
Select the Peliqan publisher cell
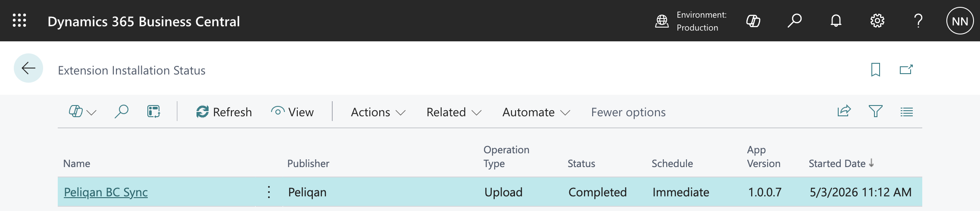point(307,192)
